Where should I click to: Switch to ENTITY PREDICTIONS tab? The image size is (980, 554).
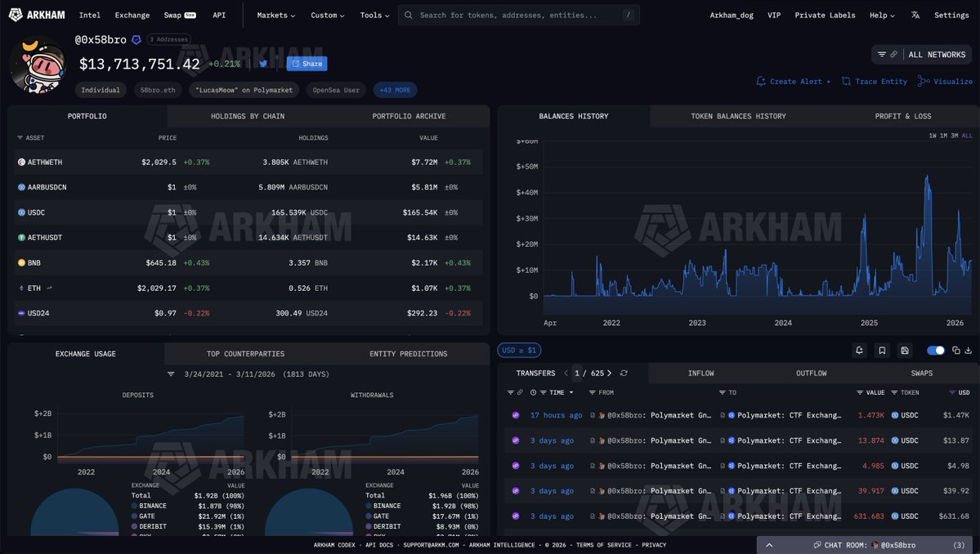click(408, 354)
